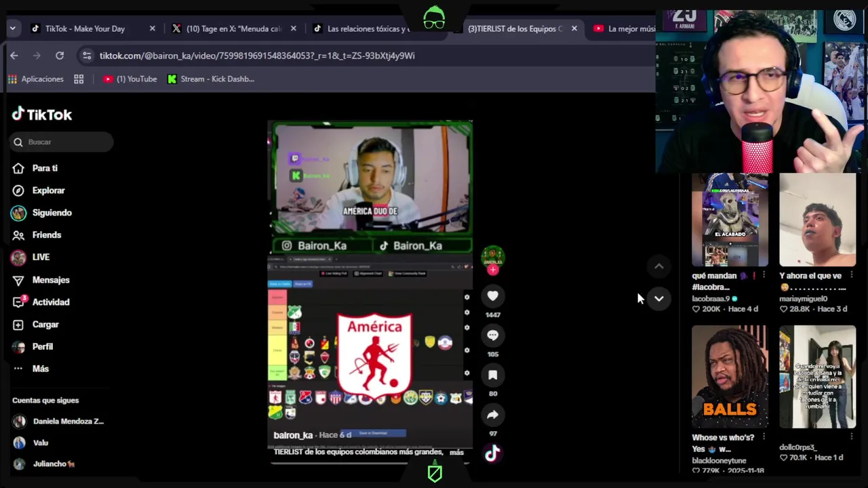Switch to the TikTok - Make Your Day tab
868x488 pixels.
(x=85, y=28)
